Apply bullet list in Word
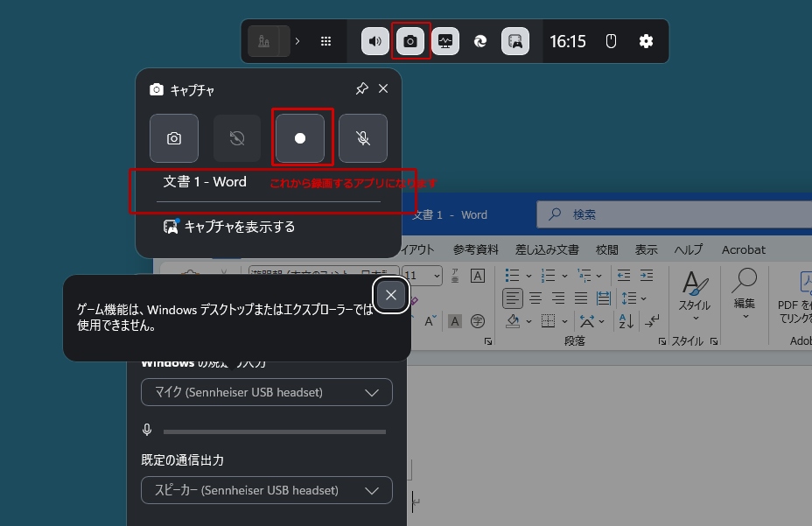The height and width of the screenshot is (526, 812). (512, 275)
